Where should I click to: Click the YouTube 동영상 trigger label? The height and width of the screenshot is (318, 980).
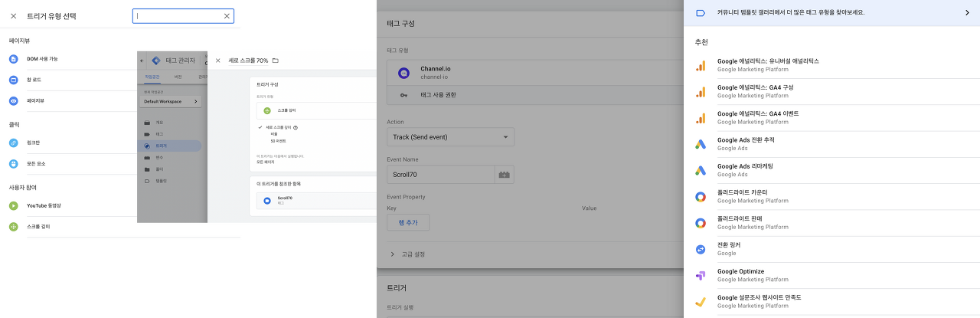pos(44,205)
